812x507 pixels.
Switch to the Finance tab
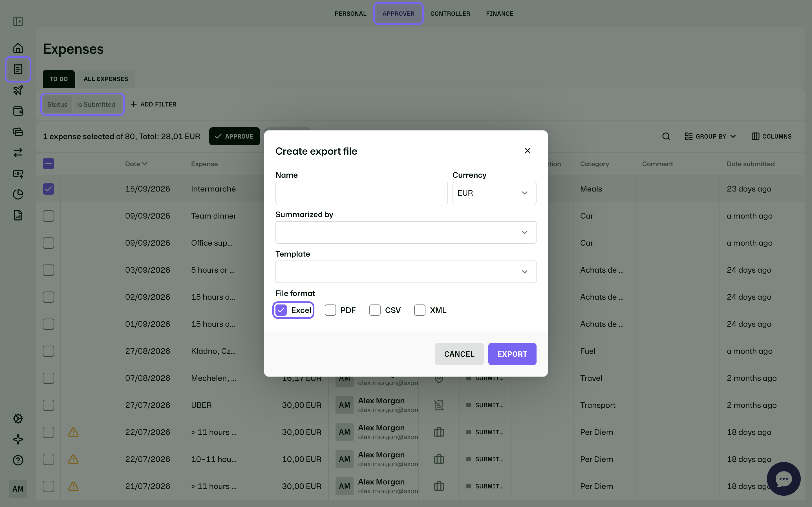[x=499, y=14]
